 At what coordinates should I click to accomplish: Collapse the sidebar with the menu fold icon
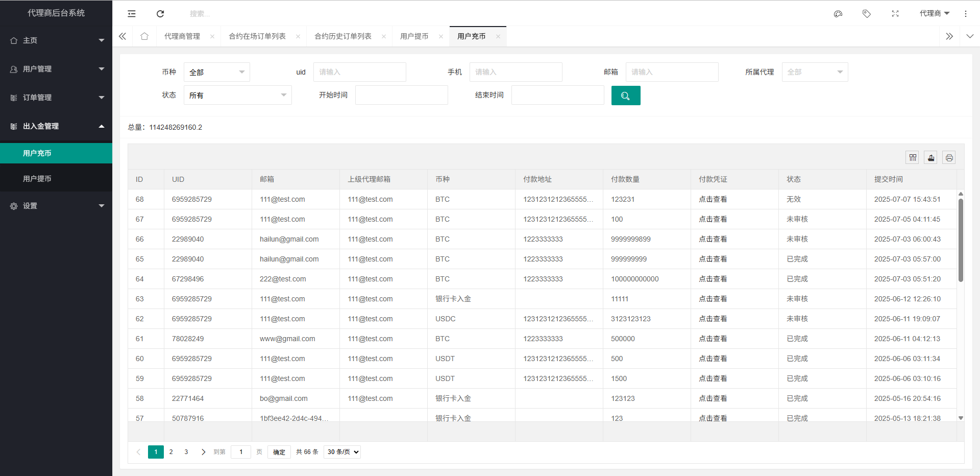coord(132,14)
